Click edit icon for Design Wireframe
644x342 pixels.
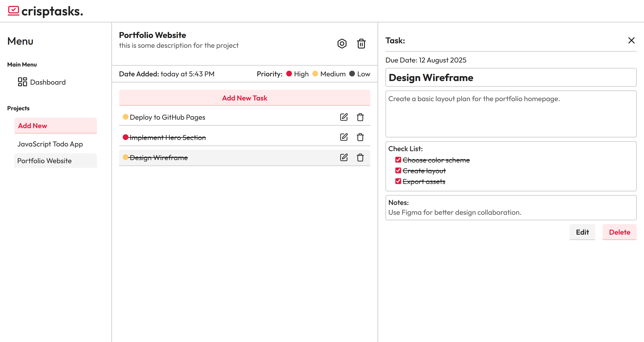tap(344, 157)
